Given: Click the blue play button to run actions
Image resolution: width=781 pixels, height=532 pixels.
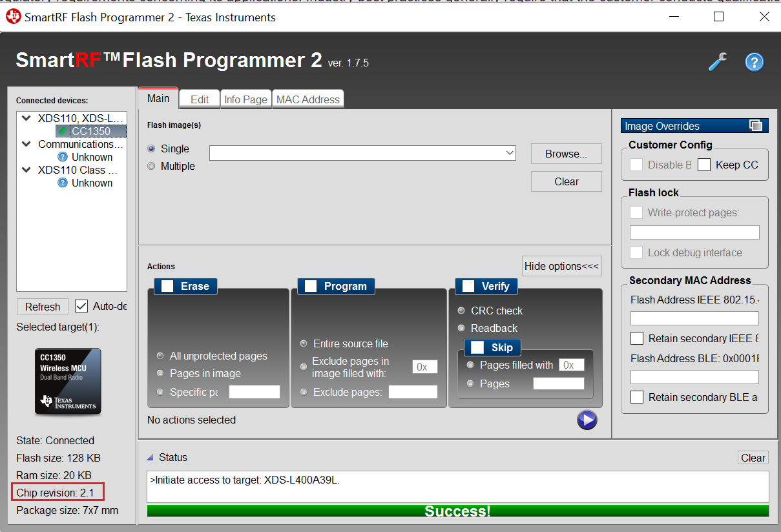Looking at the screenshot, I should 587,420.
